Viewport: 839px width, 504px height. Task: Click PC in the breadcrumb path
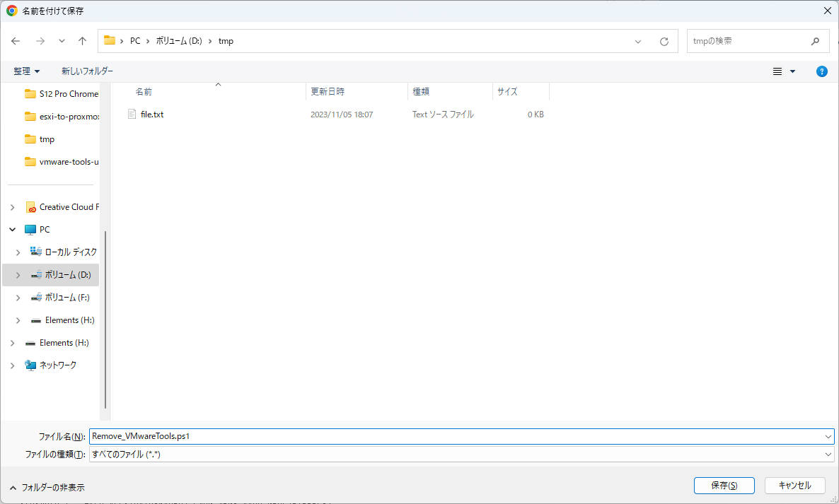coord(134,41)
